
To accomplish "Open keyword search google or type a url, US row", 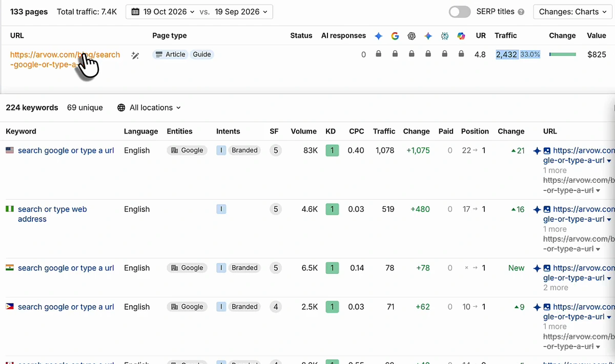I will [66, 151].
